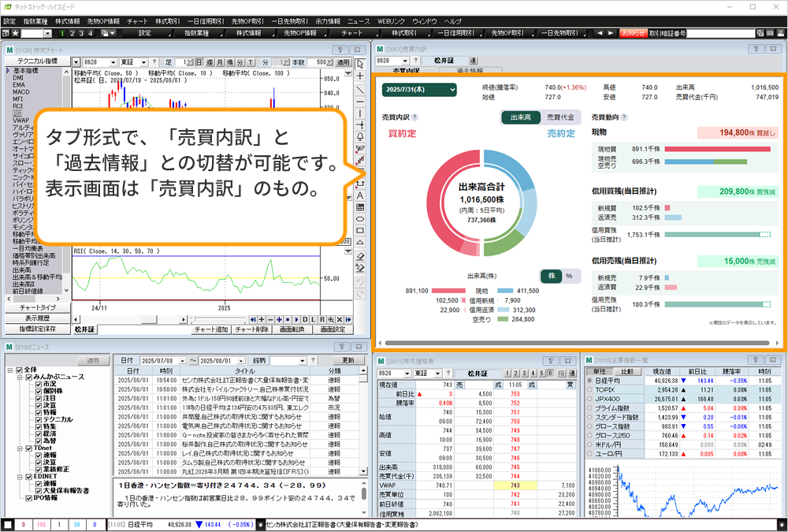Select the horizontal line drawing tool
788x532 pixels.
click(x=360, y=102)
